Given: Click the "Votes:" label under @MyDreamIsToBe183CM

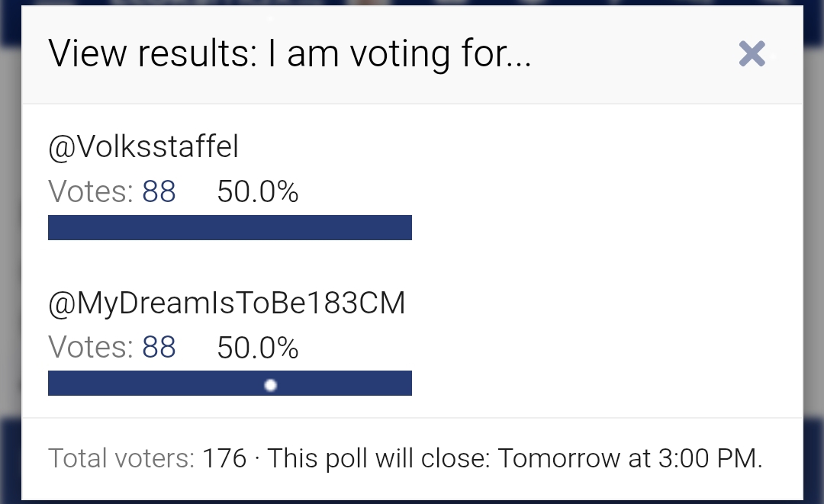Looking at the screenshot, I should coord(92,348).
